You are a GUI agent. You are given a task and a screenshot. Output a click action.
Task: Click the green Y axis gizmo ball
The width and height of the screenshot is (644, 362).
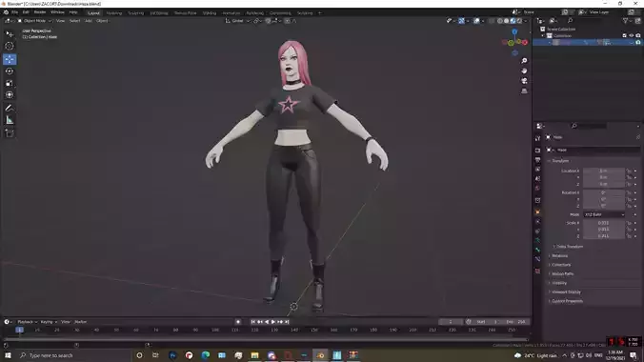(x=511, y=43)
